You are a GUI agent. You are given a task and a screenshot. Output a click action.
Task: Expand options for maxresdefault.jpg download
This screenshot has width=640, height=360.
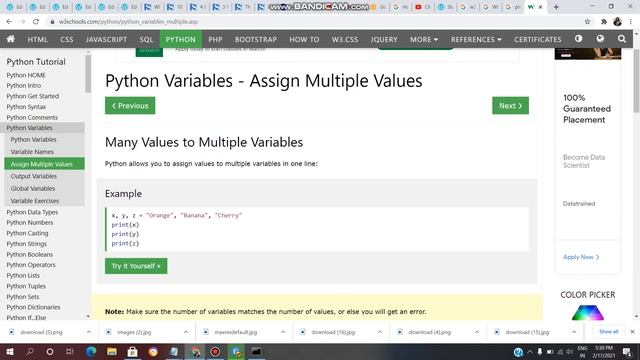[283, 332]
